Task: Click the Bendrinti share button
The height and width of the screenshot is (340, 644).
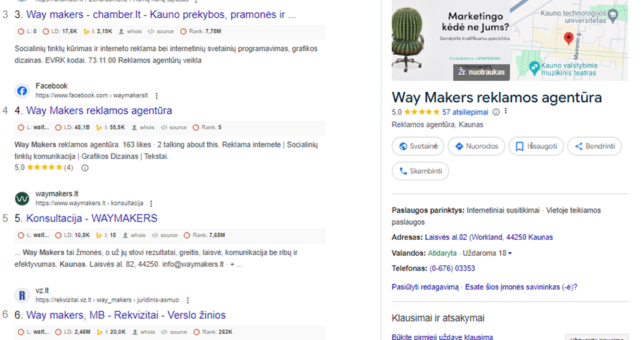Action: tap(594, 147)
